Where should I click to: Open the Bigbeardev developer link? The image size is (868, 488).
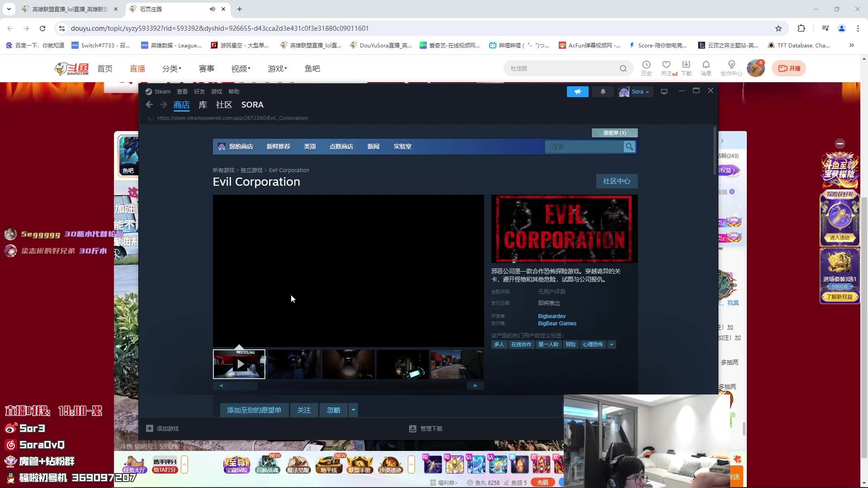(552, 316)
